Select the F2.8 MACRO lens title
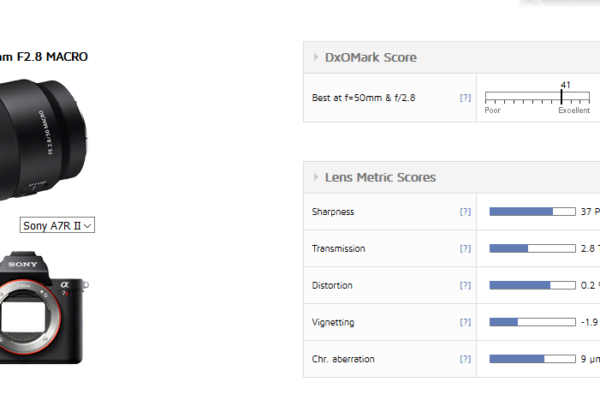 (44, 57)
